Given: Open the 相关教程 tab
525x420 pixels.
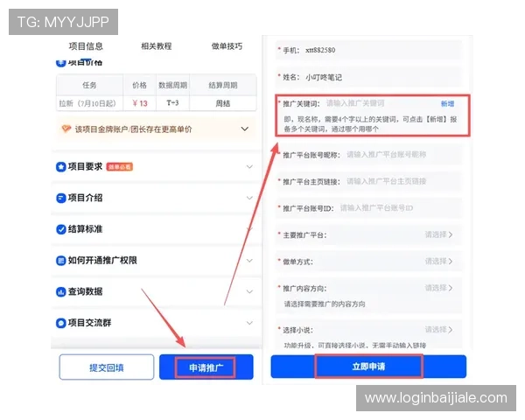Looking at the screenshot, I should [157, 46].
